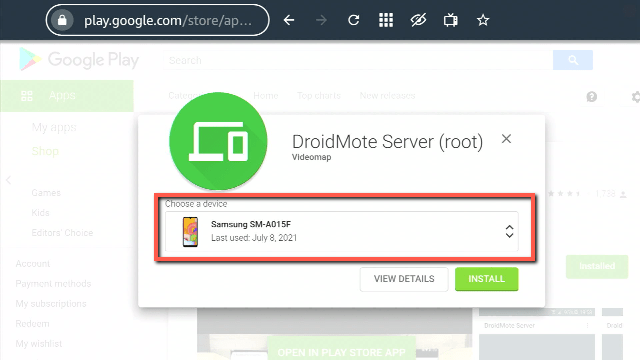Switch to Home tab
Screen dimensions: 640x360
click(x=266, y=96)
